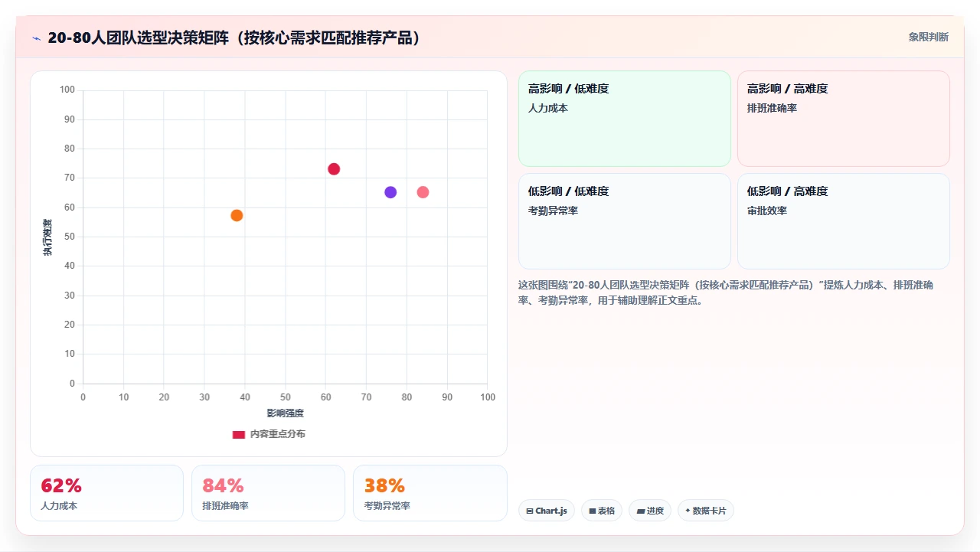Click the orange data point on the chart

pyautogui.click(x=237, y=216)
